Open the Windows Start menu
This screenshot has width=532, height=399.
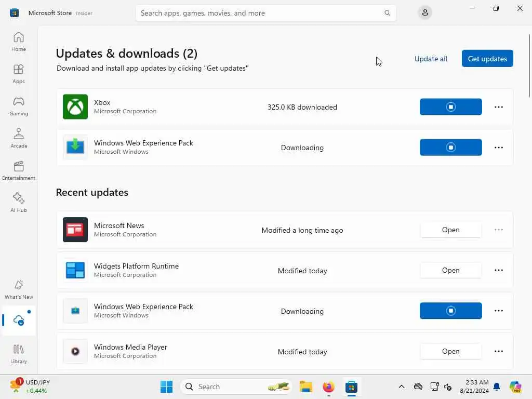166,387
